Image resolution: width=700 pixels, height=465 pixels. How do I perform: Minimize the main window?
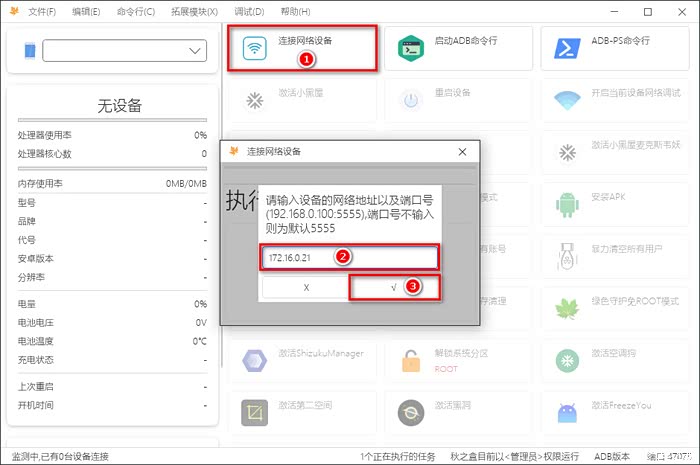614,12
